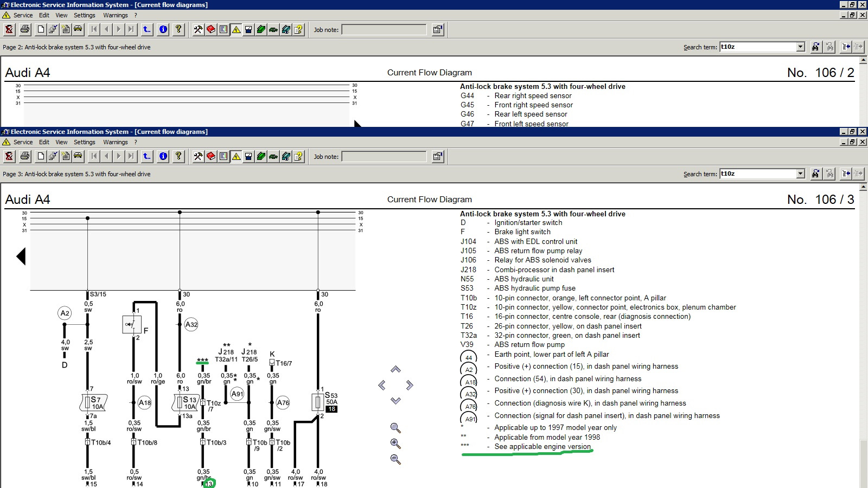Pan diagram right with the right chevron
The width and height of the screenshot is (868, 488).
tap(410, 385)
